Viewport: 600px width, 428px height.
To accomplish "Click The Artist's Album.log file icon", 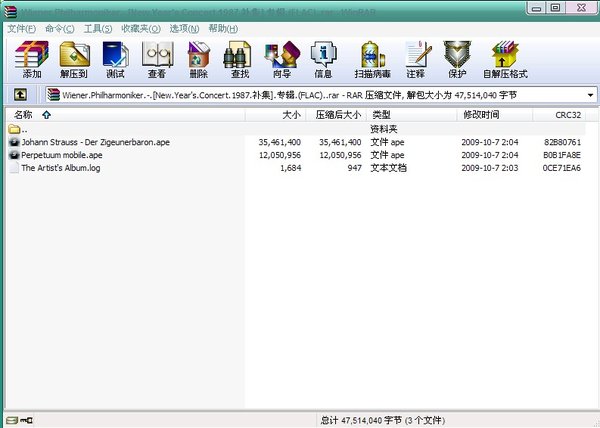I will 14,168.
